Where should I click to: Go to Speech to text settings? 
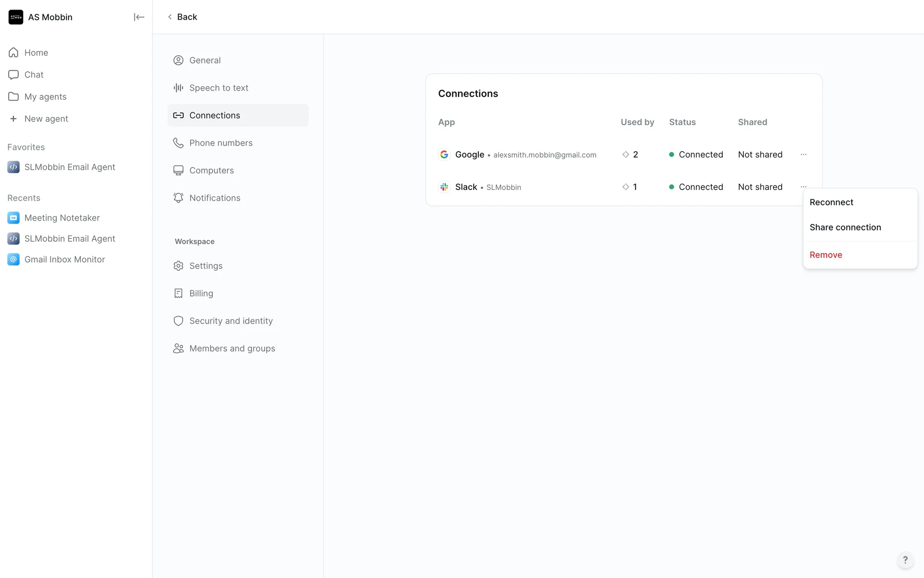218,88
